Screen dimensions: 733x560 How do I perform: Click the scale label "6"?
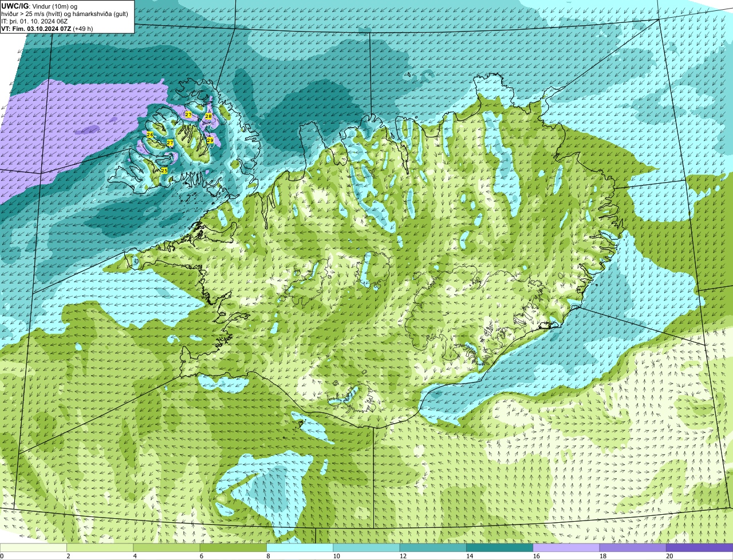pyautogui.click(x=201, y=556)
